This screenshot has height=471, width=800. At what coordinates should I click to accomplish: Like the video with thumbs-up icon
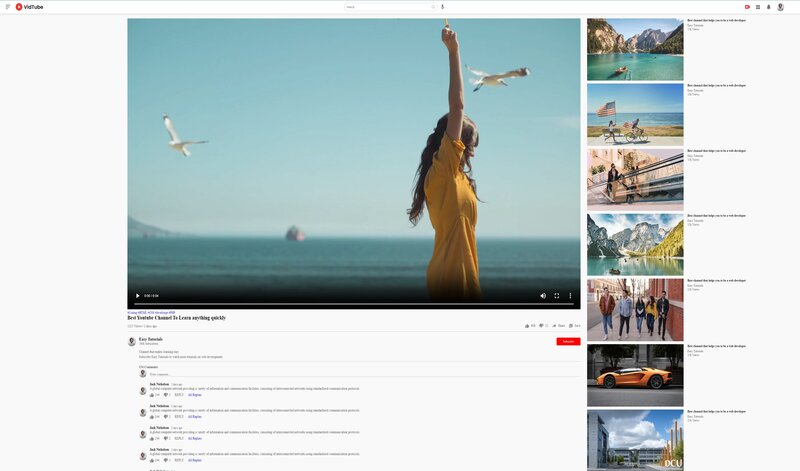tap(527, 326)
